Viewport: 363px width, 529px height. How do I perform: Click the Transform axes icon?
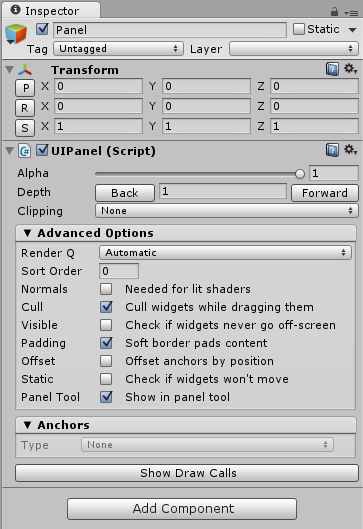tap(25, 69)
